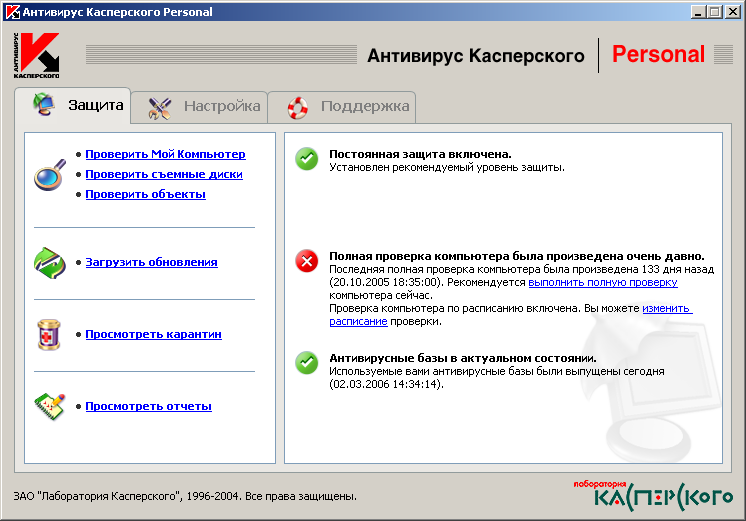746x521 pixels.
Task: Click the title bar Kaspersky icon
Action: [12, 12]
